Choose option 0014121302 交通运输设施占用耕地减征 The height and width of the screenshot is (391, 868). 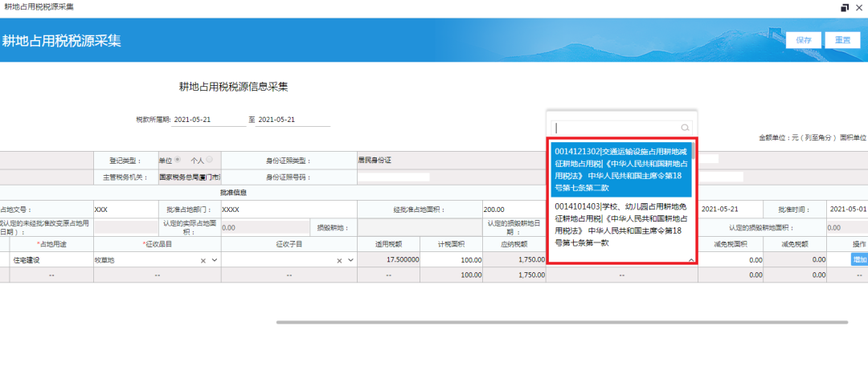(x=620, y=169)
